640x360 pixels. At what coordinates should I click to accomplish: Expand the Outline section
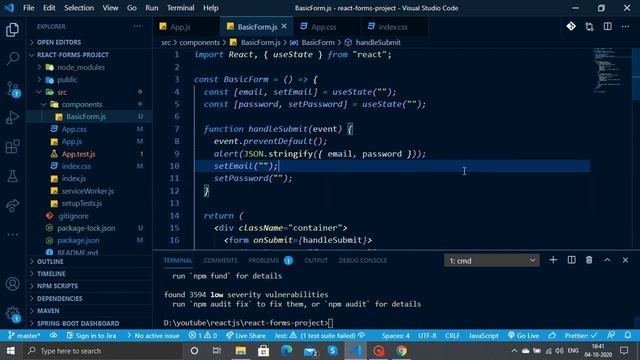pyautogui.click(x=50, y=261)
